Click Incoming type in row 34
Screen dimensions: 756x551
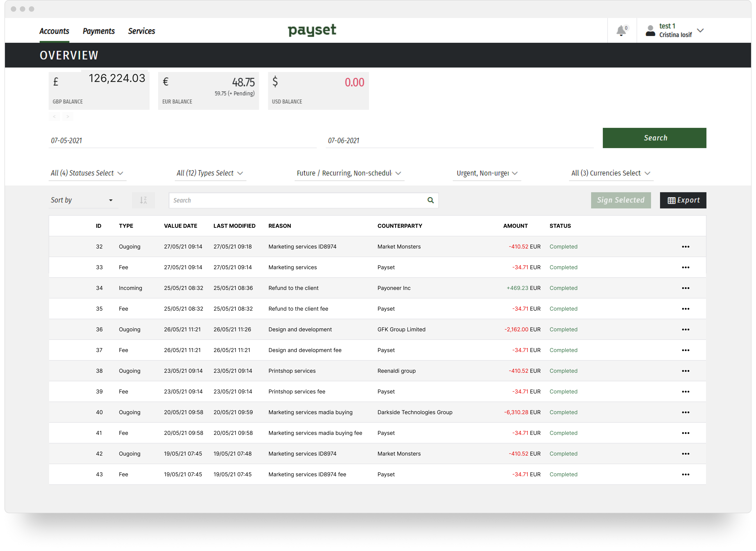point(130,288)
